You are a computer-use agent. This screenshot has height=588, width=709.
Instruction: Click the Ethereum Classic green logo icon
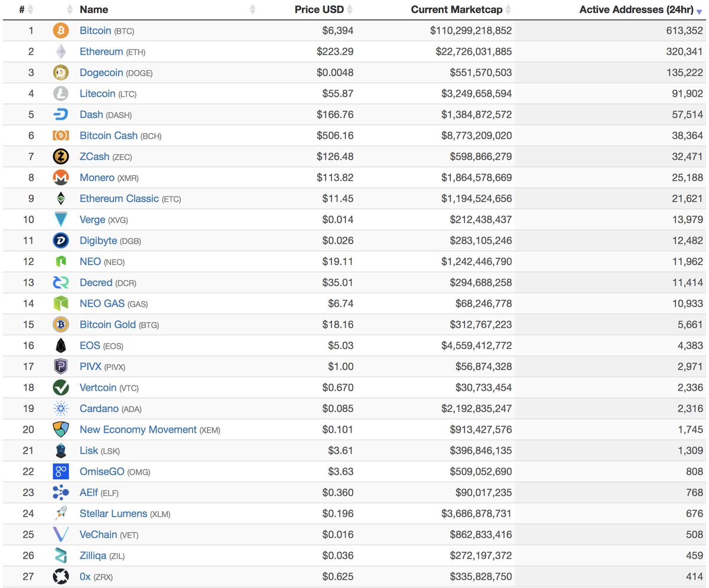[61, 198]
